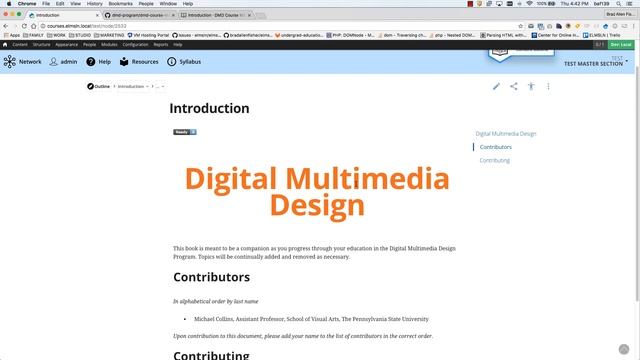Image resolution: width=640 pixels, height=360 pixels.
Task: Switch to the dmd-program GitHub tab
Action: 140,15
